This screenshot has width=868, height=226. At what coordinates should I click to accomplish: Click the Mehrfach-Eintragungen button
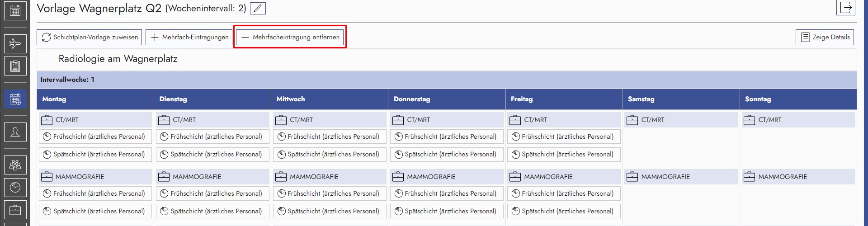pyautogui.click(x=189, y=37)
